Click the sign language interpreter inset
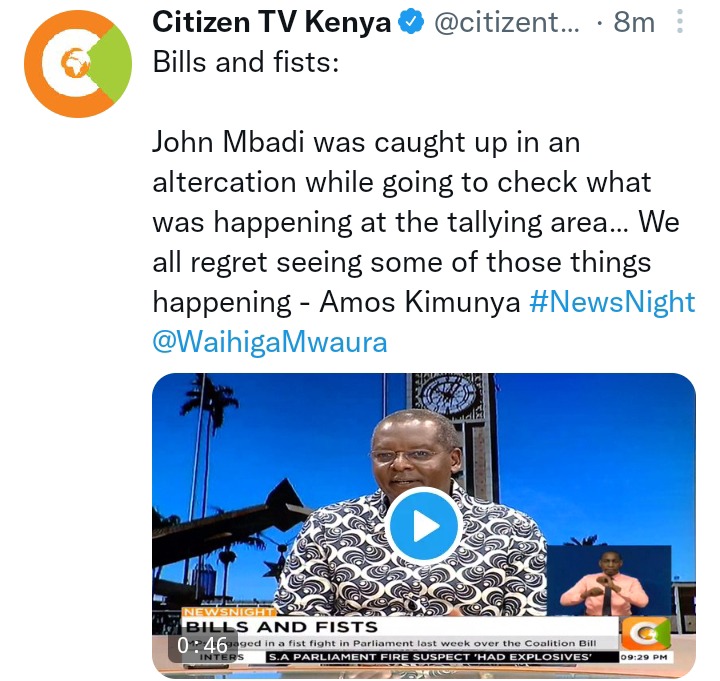The image size is (720, 681). click(608, 580)
